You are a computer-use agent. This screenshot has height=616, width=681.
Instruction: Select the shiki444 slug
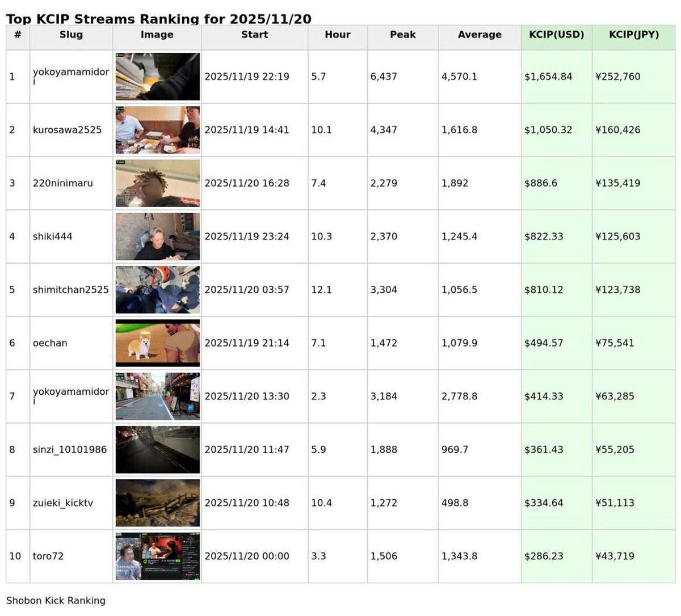[52, 237]
